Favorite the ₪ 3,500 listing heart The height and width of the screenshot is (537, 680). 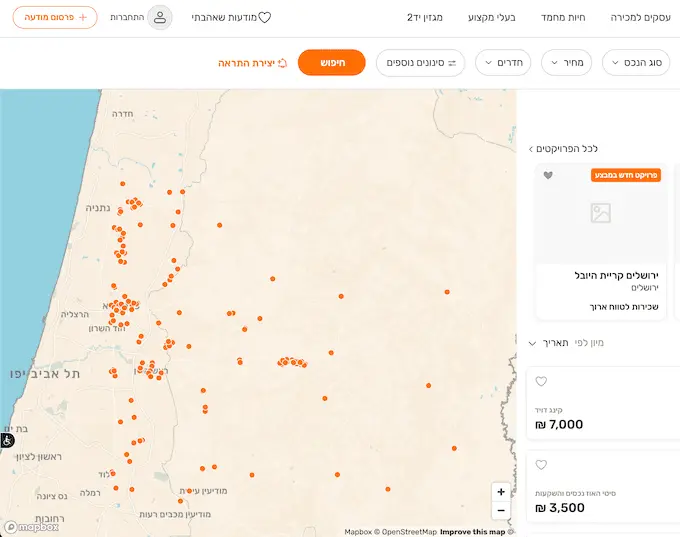pos(541,465)
